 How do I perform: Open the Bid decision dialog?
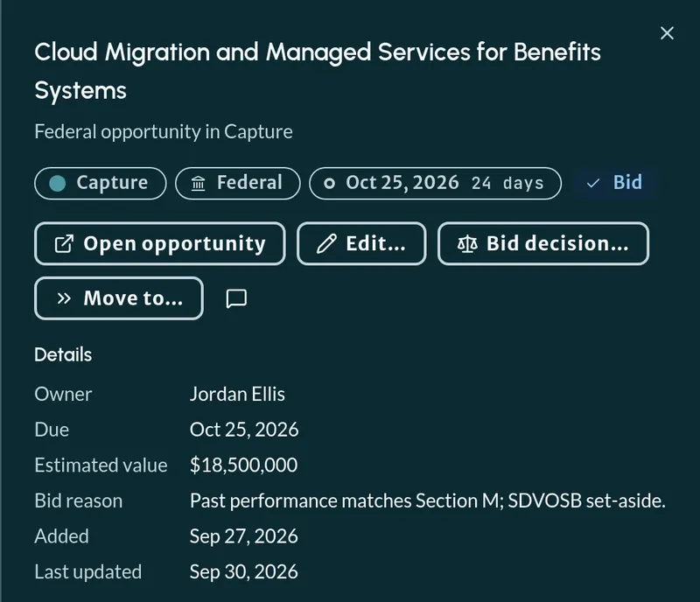pyautogui.click(x=543, y=244)
